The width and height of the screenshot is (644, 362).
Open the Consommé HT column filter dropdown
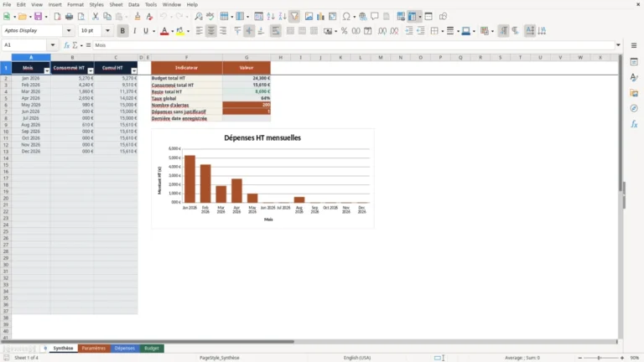(x=91, y=71)
